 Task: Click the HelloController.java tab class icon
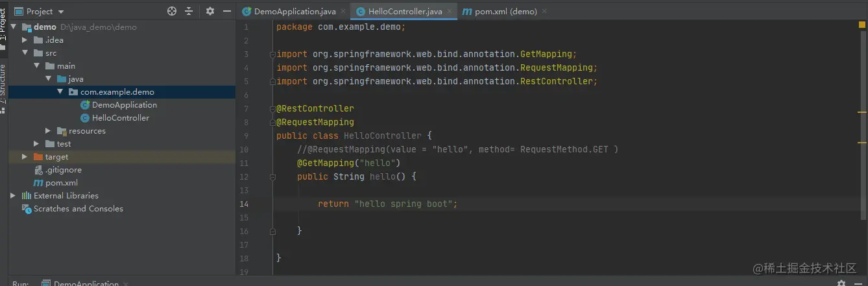pyautogui.click(x=361, y=12)
